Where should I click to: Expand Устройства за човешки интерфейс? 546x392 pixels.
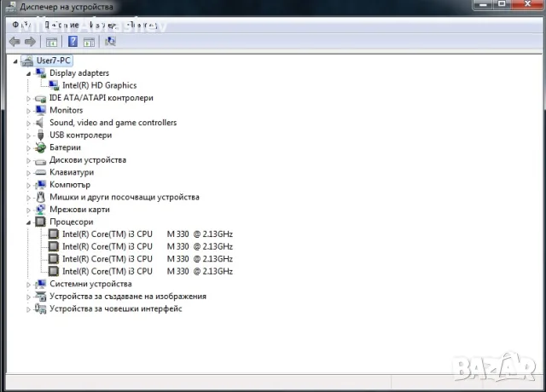click(x=28, y=309)
